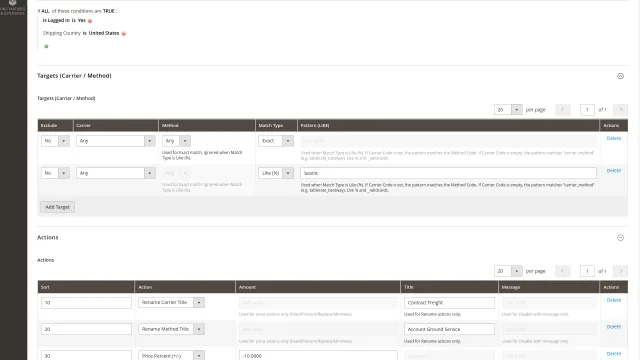Delete the second target row with Like match
The width and height of the screenshot is (640, 360).
pos(613,171)
